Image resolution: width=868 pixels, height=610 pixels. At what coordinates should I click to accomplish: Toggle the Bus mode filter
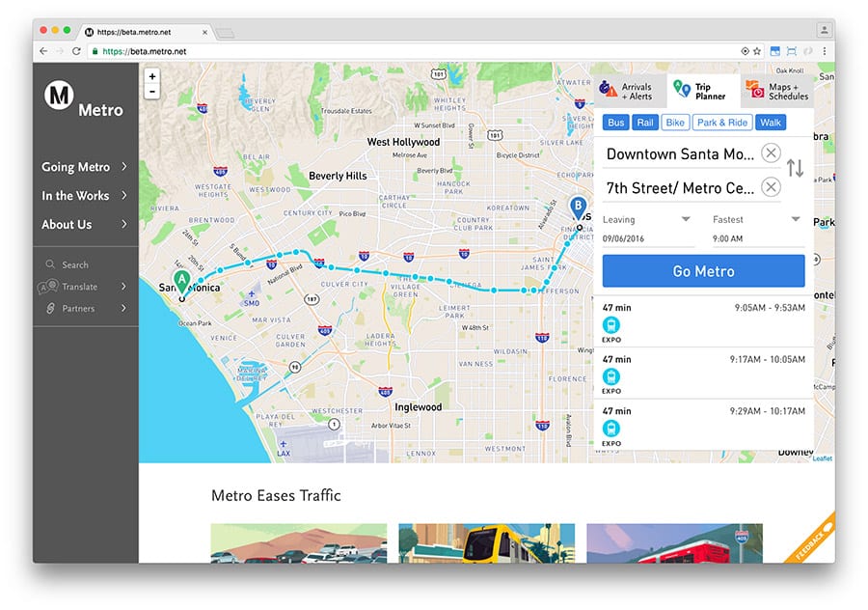pos(615,123)
